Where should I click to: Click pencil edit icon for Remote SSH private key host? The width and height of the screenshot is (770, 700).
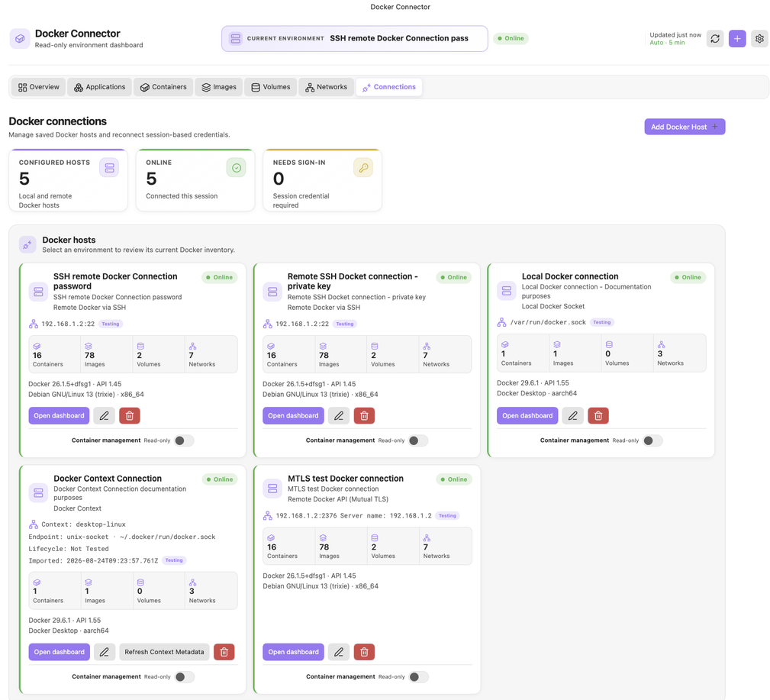click(x=338, y=415)
